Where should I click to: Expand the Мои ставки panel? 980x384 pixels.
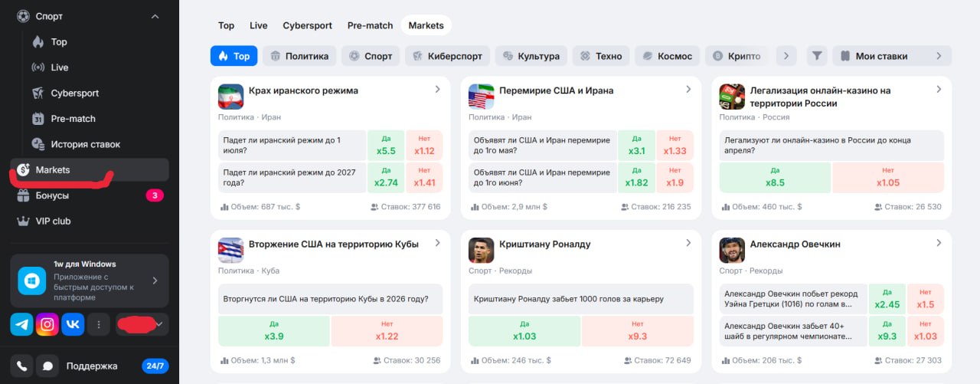click(892, 56)
